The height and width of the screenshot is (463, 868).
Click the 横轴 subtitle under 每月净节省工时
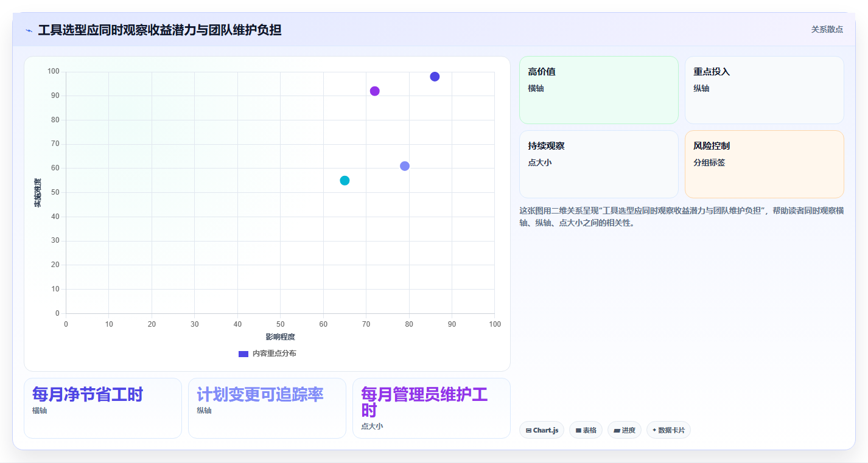click(40, 411)
